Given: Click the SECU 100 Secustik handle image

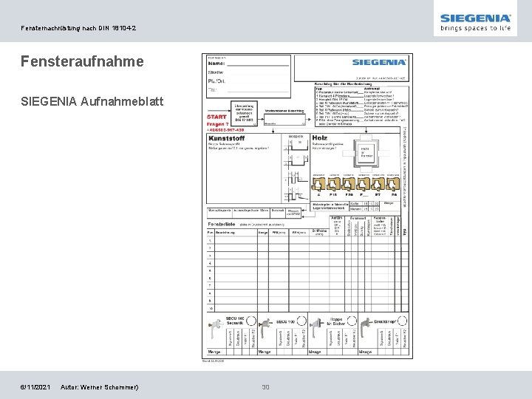Looking at the screenshot, I should 216,328.
